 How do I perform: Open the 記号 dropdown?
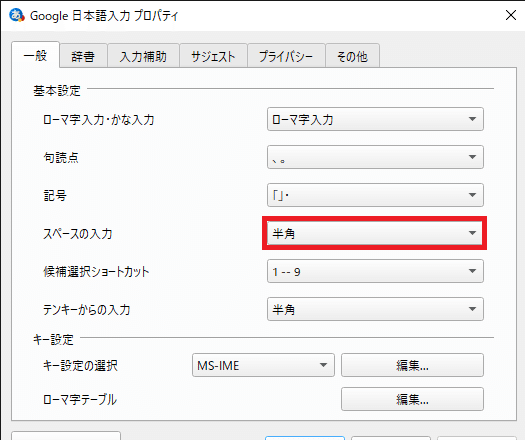(375, 195)
